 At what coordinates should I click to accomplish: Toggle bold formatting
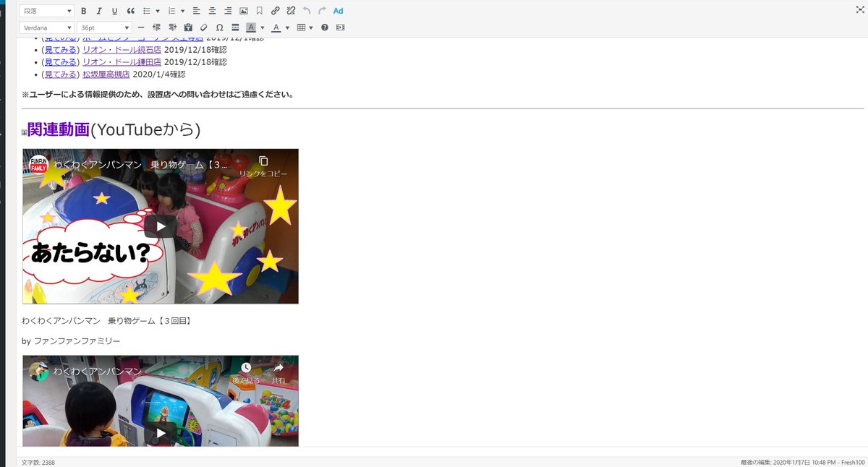click(84, 11)
